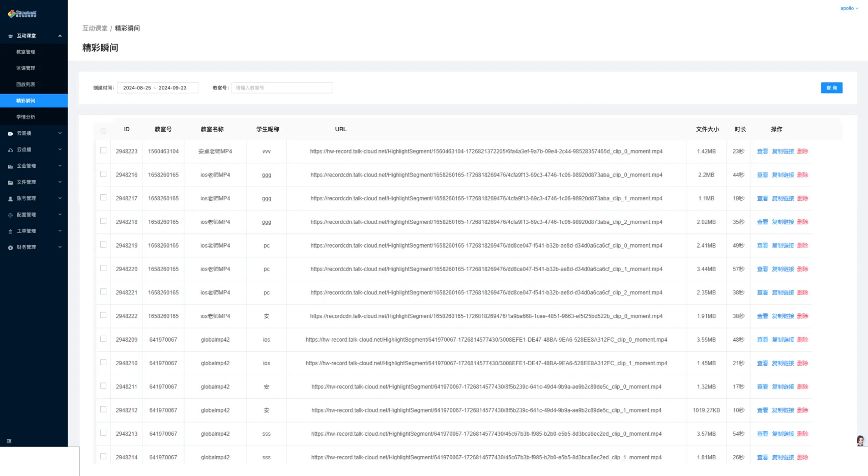Open 学情分析 sidebar menu item
This screenshot has width=868, height=476.
pos(26,117)
